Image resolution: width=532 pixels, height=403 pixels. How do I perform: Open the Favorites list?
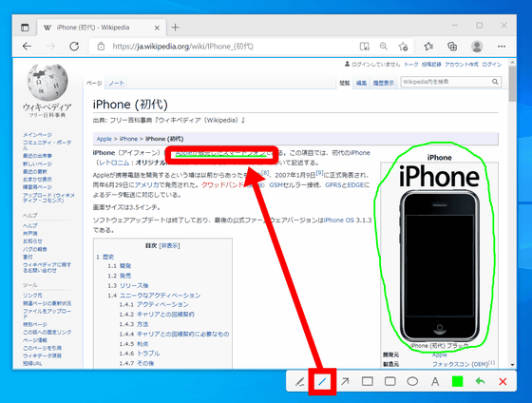(x=428, y=47)
